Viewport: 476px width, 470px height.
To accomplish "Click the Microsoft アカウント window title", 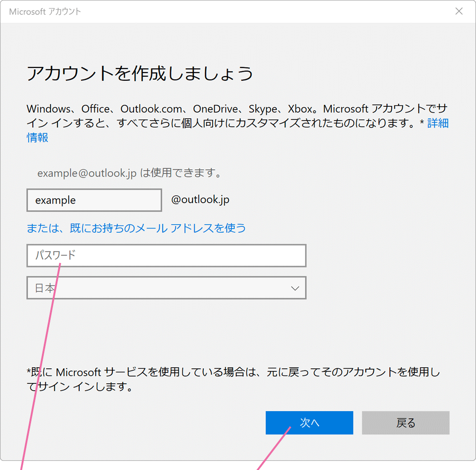I will tap(45, 11).
